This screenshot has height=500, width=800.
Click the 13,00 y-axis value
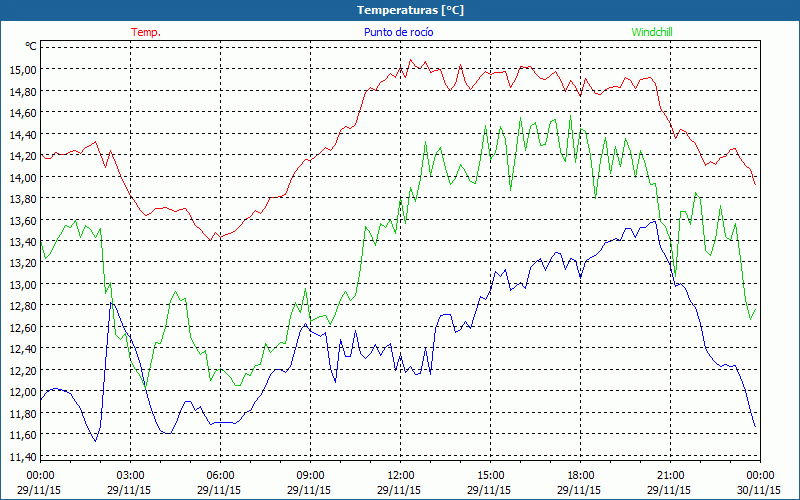click(x=23, y=285)
